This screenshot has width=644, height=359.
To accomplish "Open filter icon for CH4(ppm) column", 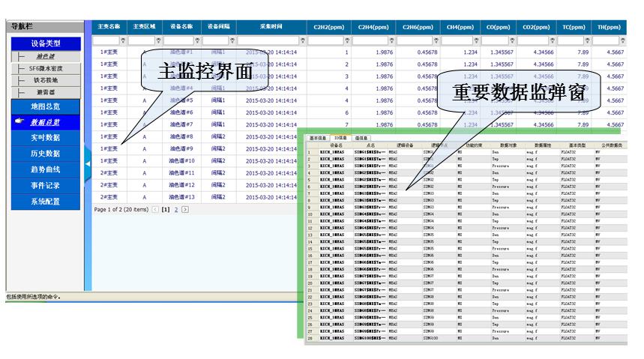I will coord(476,40).
